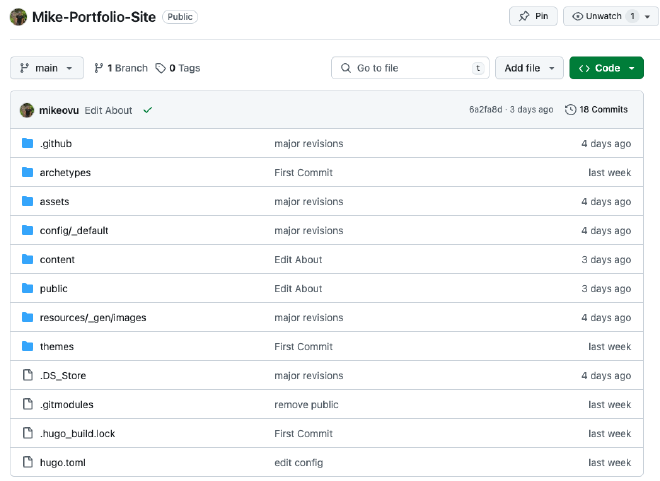This screenshot has height=481, width=660.
Task: Open the .github folder
Action: (x=56, y=144)
